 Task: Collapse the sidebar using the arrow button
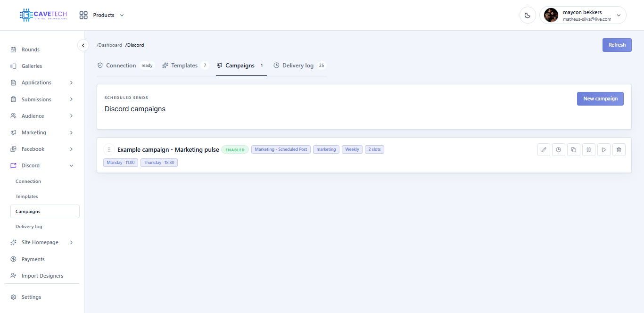pyautogui.click(x=83, y=45)
